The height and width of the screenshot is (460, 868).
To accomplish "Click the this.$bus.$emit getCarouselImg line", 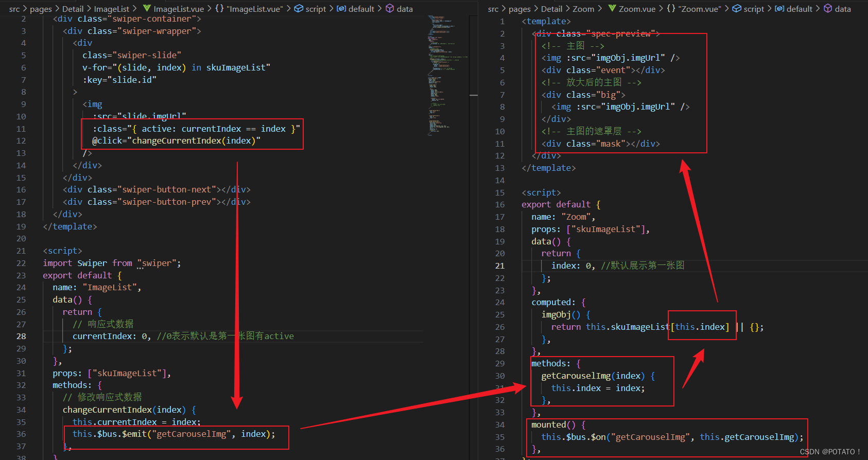I will [x=174, y=434].
